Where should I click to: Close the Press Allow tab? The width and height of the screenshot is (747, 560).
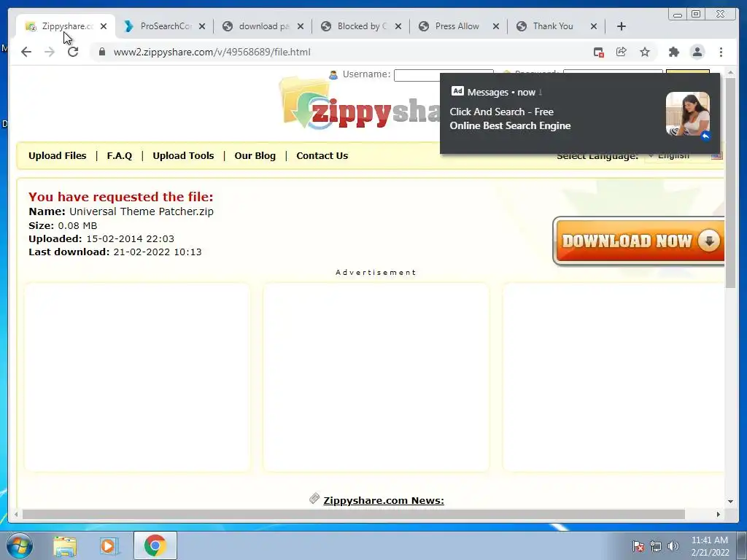pos(496,26)
